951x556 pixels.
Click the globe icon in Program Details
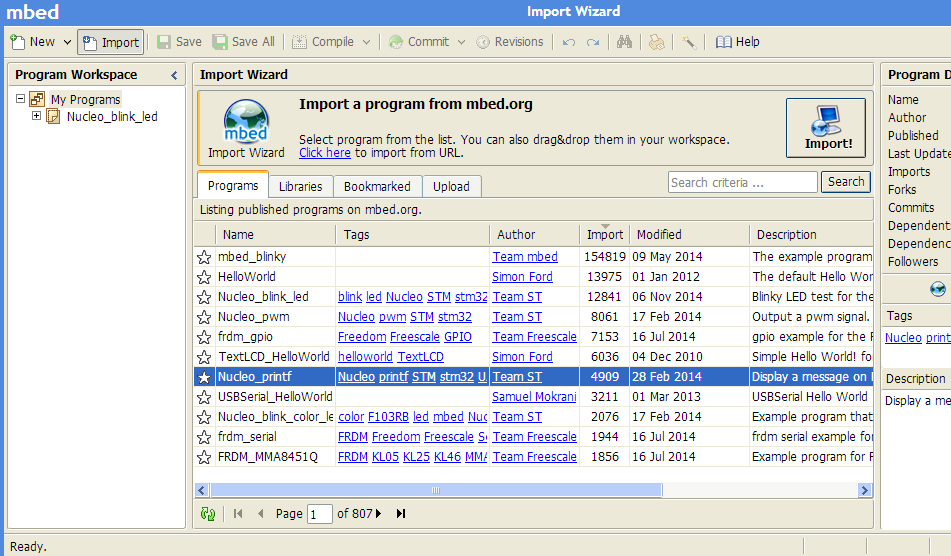(x=938, y=289)
